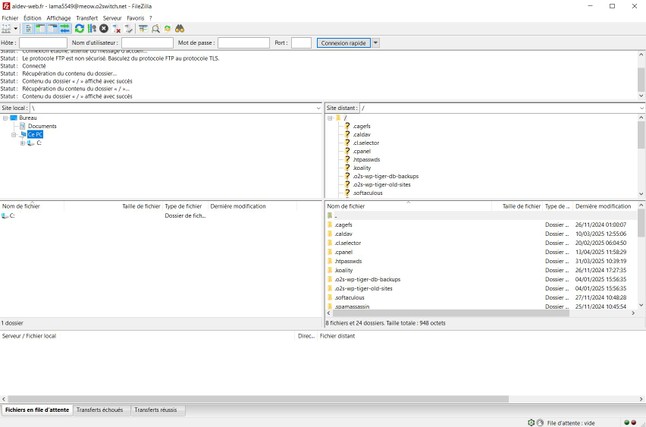Open the Favoris menu
This screenshot has height=427, width=646.
(135, 18)
